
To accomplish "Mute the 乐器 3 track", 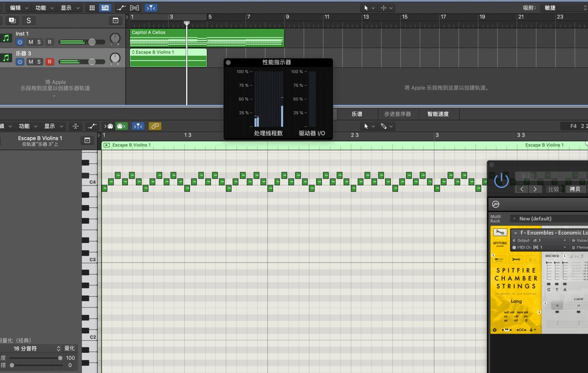I will click(x=31, y=62).
